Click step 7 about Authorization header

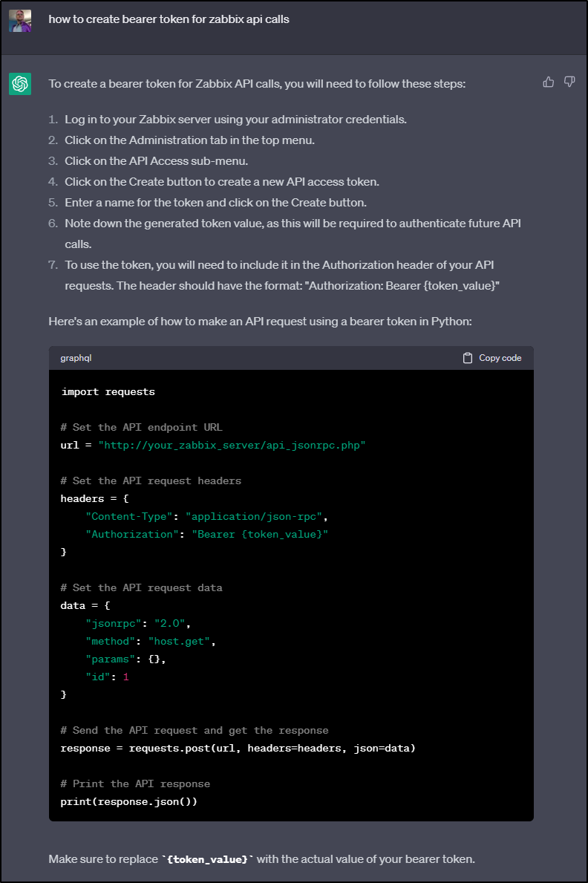click(x=282, y=276)
